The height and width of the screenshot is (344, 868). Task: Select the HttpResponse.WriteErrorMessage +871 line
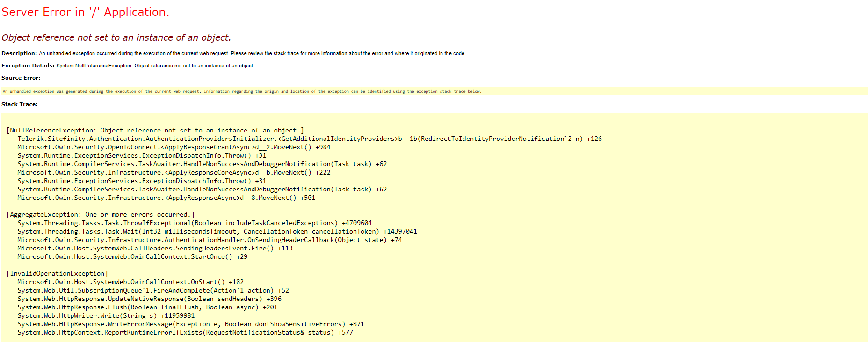pos(191,324)
